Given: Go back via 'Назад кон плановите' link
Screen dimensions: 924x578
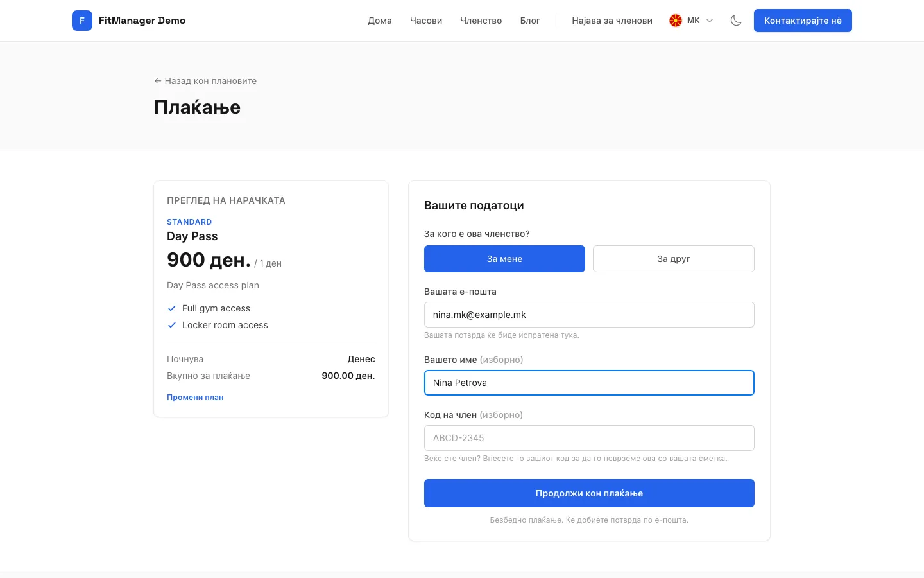Looking at the screenshot, I should 205,81.
